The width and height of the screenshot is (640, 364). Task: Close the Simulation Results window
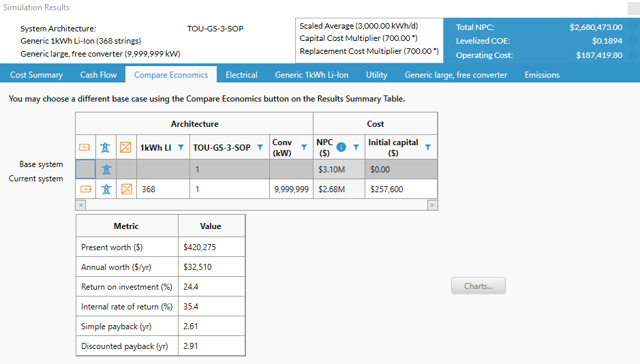[x=634, y=9]
